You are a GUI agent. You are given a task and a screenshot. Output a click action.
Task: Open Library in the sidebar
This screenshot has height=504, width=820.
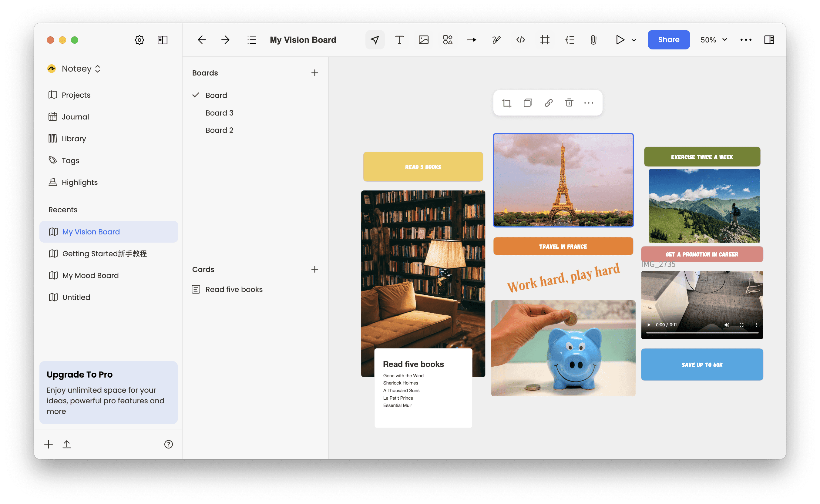[67, 138]
